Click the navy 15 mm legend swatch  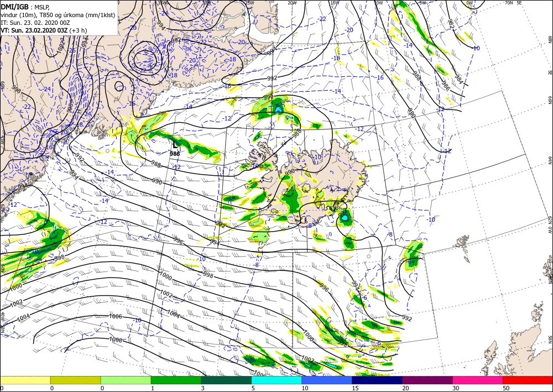pos(377,380)
